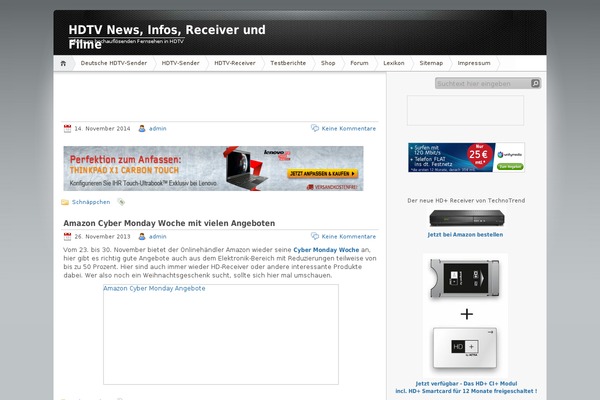
Task: Open the HDTV-Receiver menu item
Action: pyautogui.click(x=234, y=62)
